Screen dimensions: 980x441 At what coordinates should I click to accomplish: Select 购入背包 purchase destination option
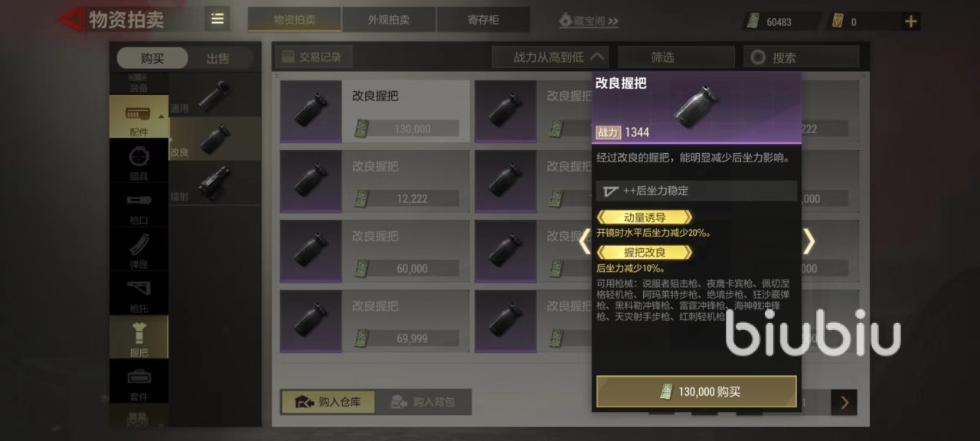(x=423, y=401)
